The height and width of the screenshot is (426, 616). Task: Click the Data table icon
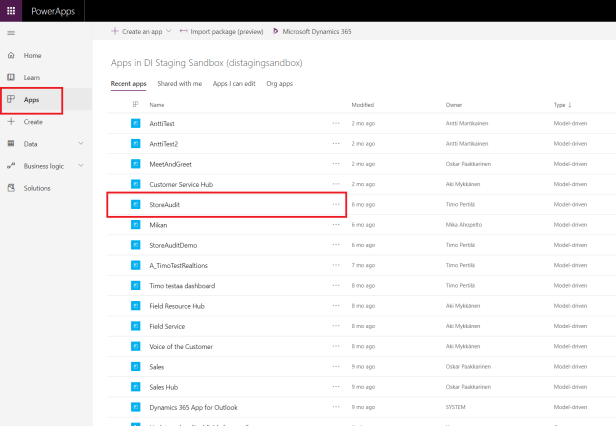coord(11,143)
